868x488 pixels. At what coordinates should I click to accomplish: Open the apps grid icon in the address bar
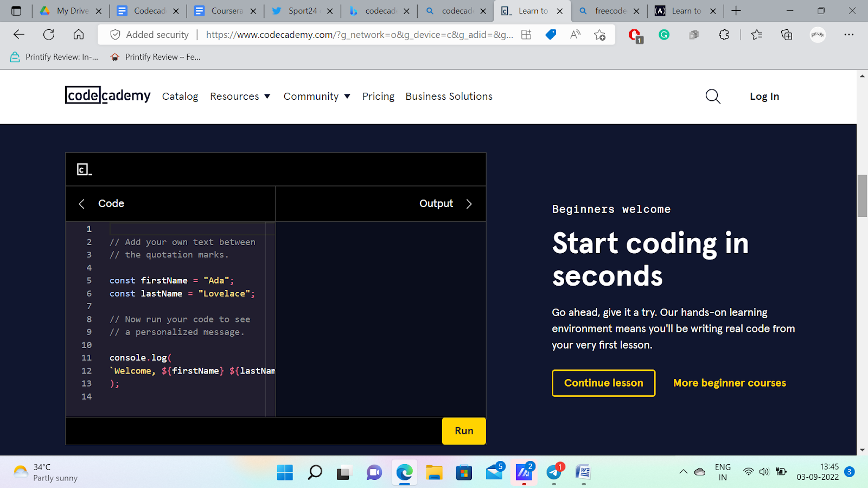click(526, 35)
